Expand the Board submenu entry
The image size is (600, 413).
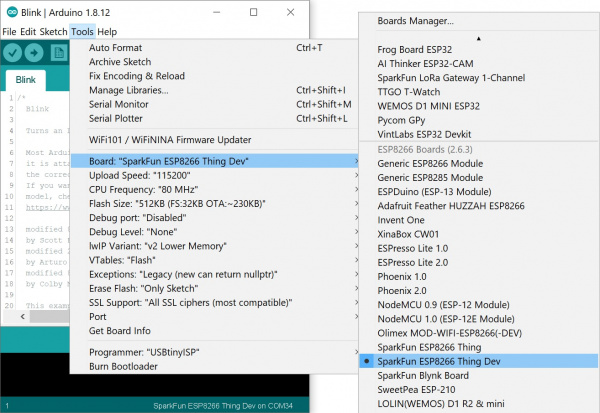click(214, 161)
